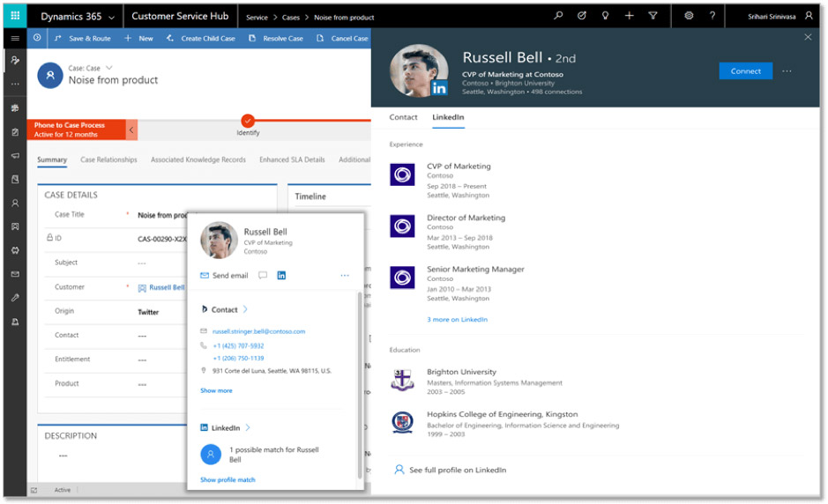Switch to Case Relationships tab

coord(108,159)
